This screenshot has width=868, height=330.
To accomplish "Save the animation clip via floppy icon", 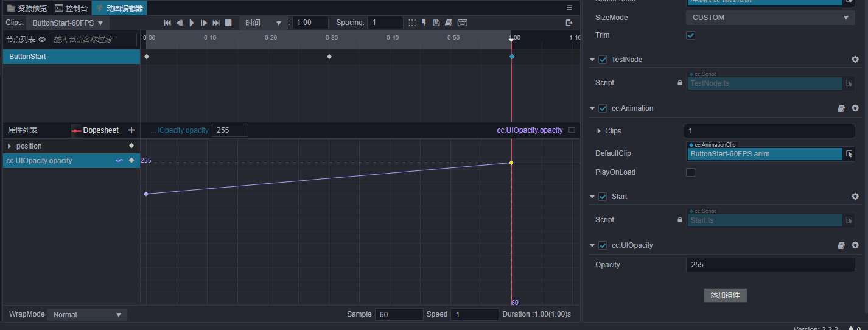I will [x=436, y=23].
